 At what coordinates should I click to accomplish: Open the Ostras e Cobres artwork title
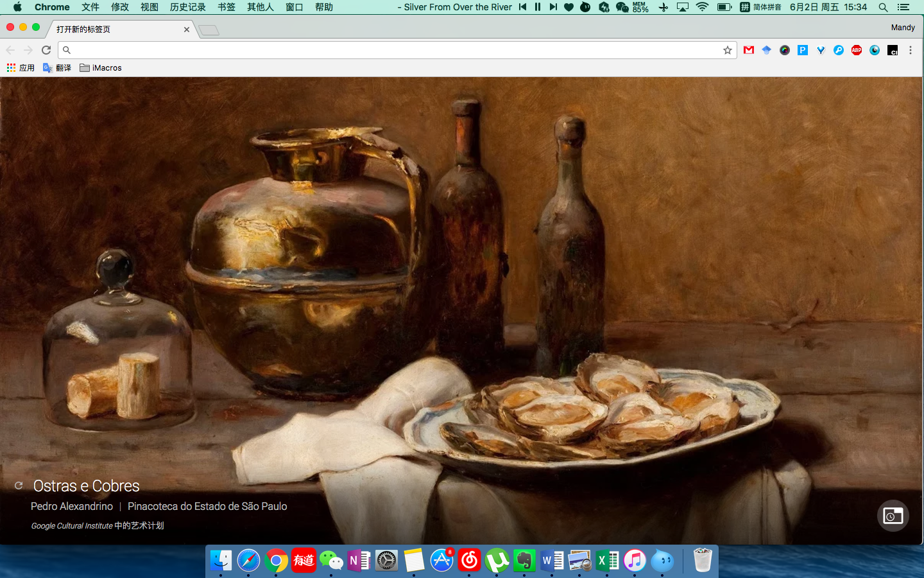pyautogui.click(x=86, y=486)
